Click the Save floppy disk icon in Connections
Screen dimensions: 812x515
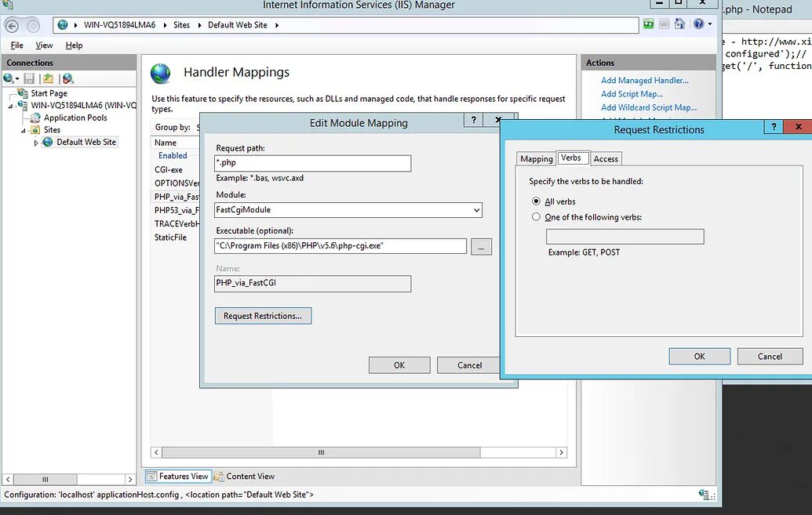(x=30, y=78)
